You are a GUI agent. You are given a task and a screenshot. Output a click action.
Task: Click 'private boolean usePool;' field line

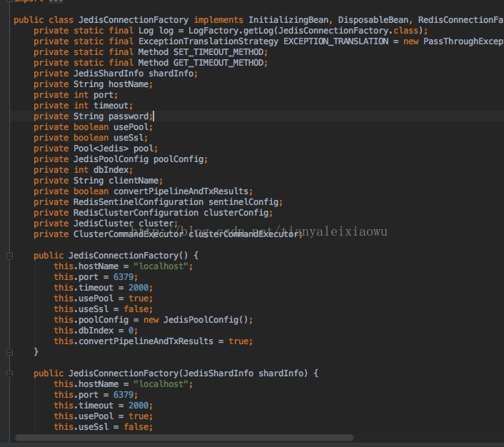(94, 127)
